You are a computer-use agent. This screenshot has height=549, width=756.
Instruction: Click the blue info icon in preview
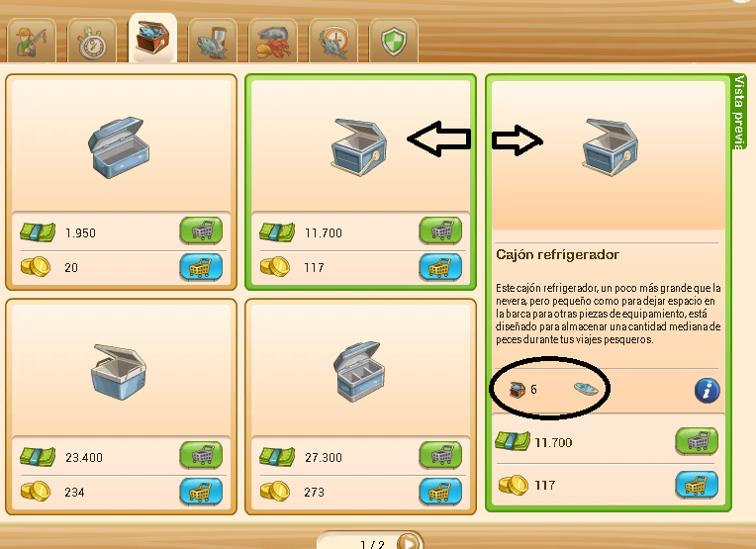tap(707, 391)
